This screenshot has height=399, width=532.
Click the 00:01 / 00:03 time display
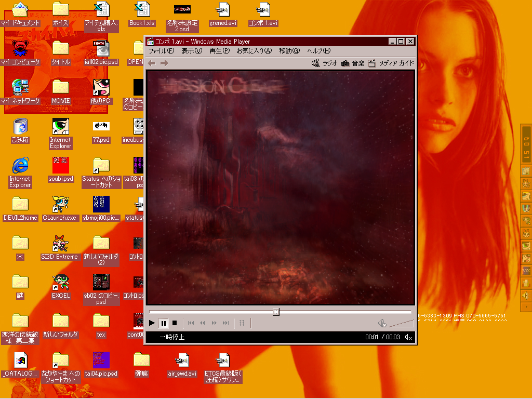tap(383, 337)
